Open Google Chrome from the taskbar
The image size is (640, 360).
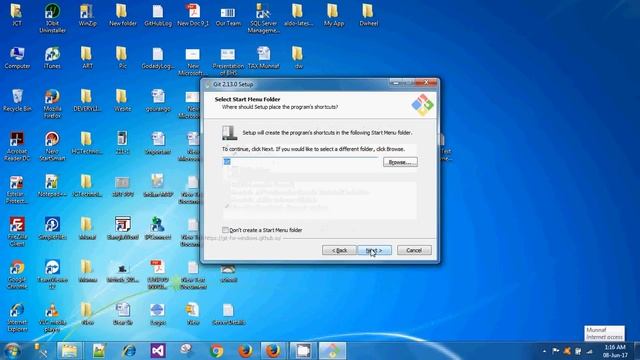coord(217,351)
